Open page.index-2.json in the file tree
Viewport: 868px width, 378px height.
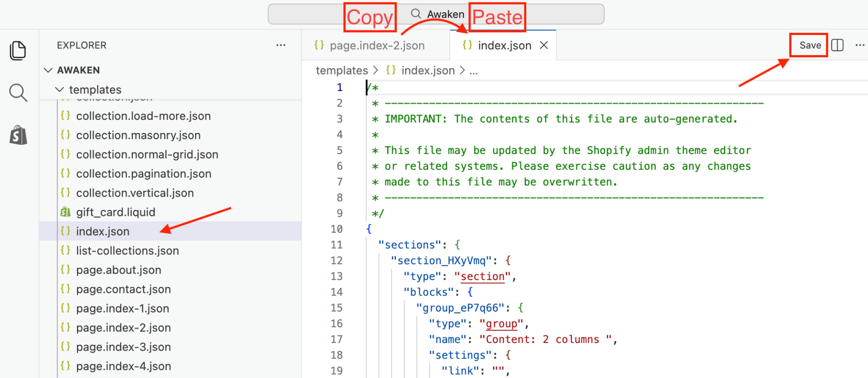point(123,328)
